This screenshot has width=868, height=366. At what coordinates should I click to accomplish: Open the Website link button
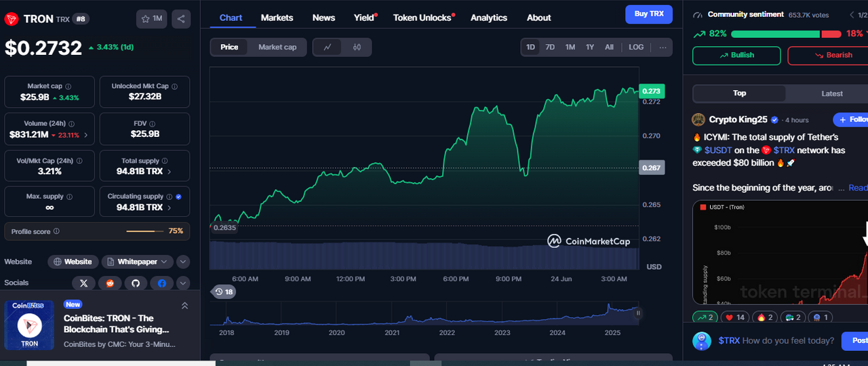(x=72, y=262)
